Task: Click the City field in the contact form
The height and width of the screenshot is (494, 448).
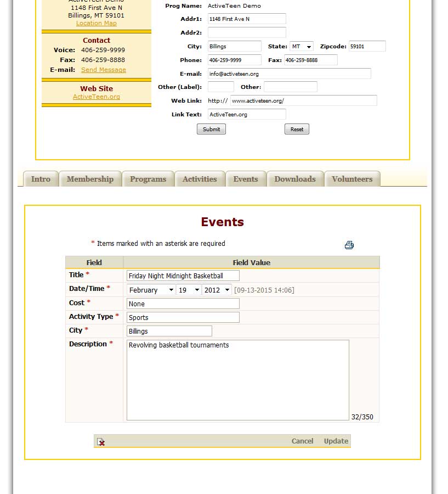Action: [235, 46]
